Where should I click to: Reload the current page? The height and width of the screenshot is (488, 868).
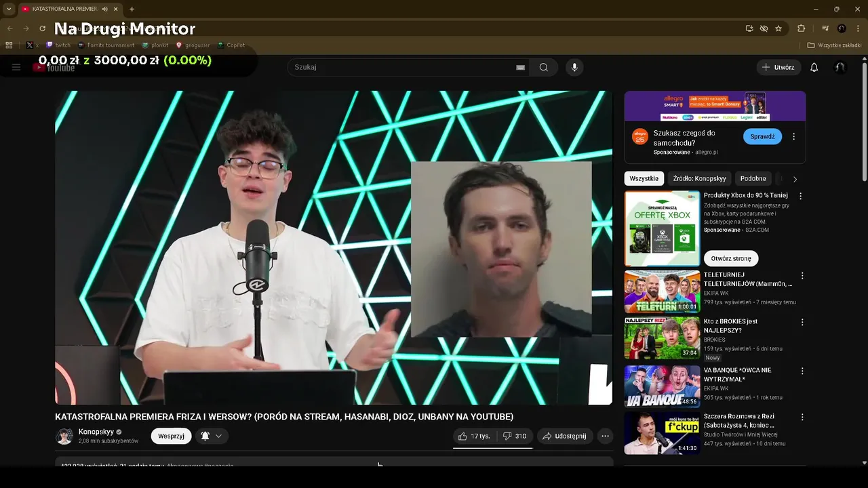pos(42,28)
